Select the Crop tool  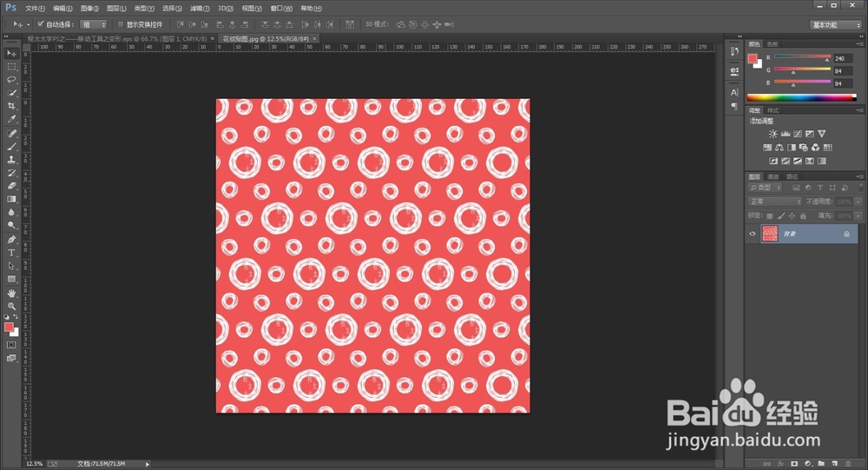[11, 106]
